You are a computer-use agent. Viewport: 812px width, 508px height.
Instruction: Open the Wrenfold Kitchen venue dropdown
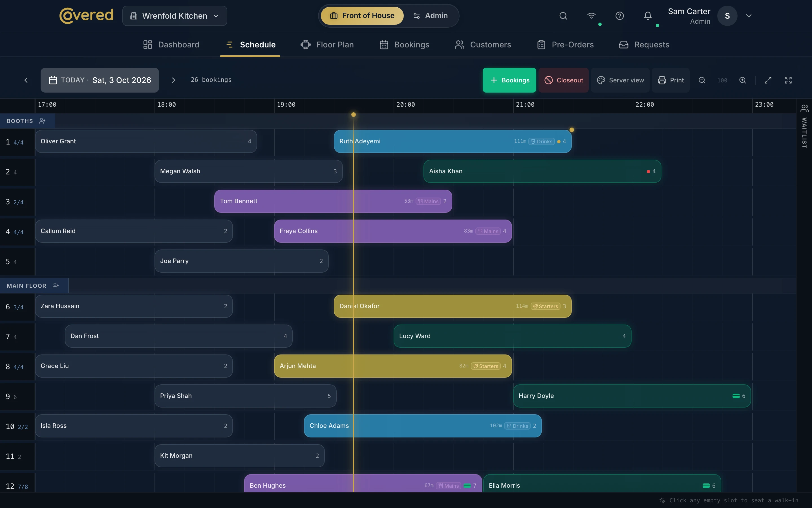click(x=175, y=16)
